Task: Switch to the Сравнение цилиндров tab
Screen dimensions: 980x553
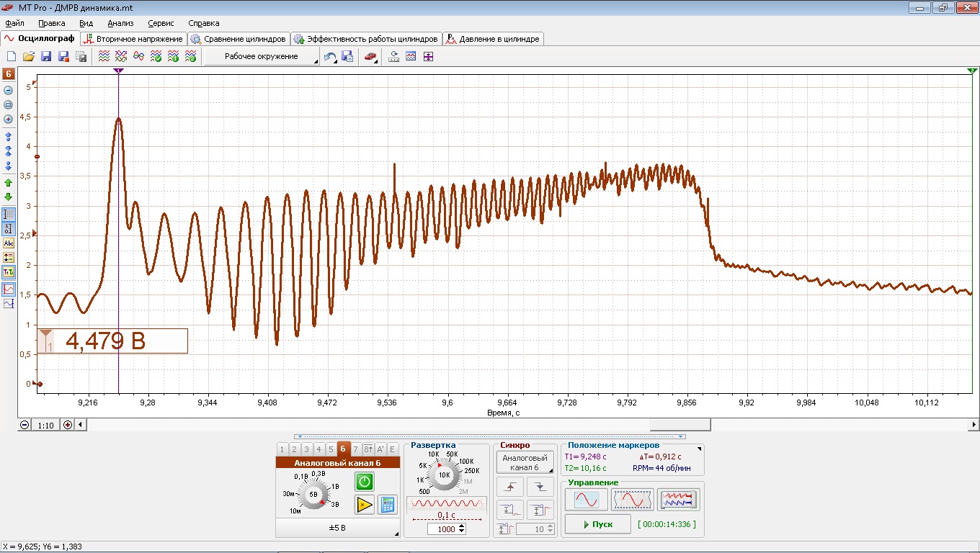Action: pos(238,39)
